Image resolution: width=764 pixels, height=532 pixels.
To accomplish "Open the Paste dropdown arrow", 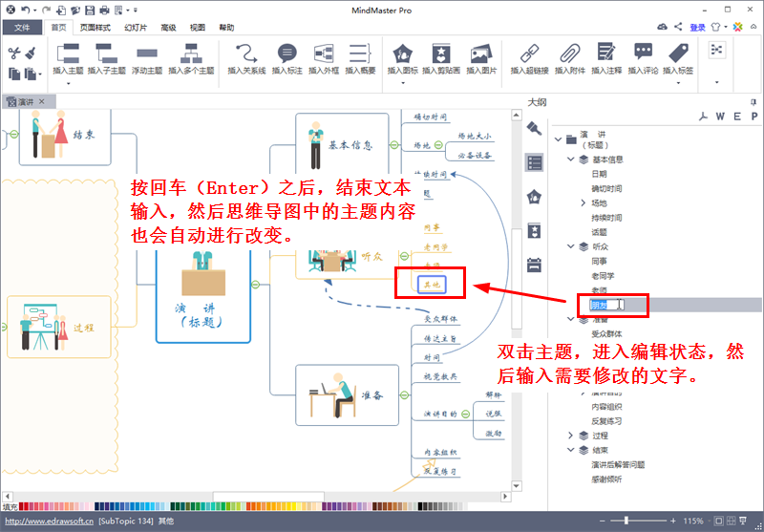I will coord(40,74).
